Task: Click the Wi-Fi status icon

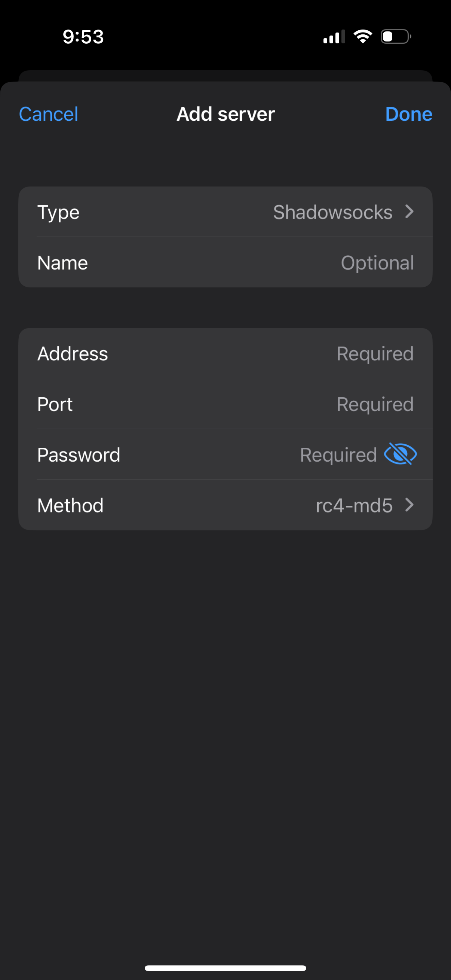Action: point(362,36)
